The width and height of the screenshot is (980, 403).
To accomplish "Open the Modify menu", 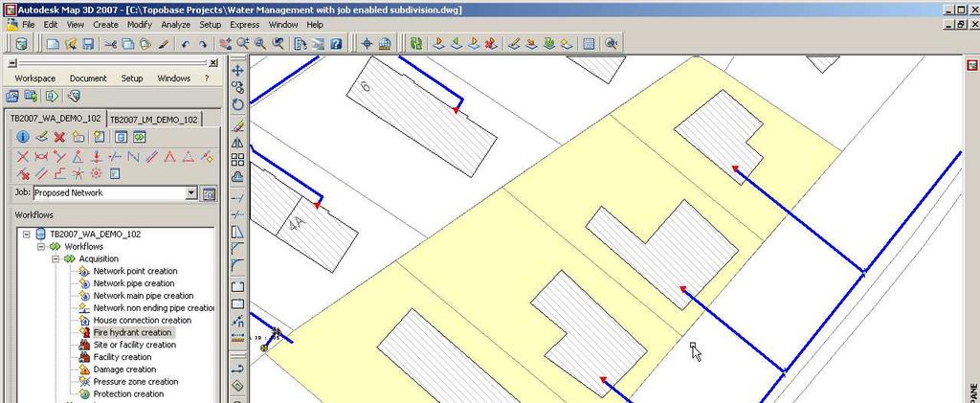I will pyautogui.click(x=140, y=25).
